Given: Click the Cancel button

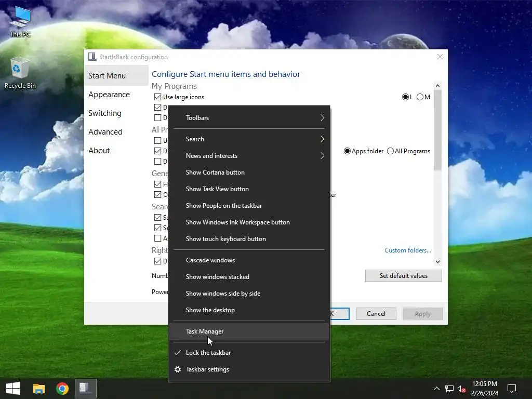Looking at the screenshot, I should tap(376, 314).
